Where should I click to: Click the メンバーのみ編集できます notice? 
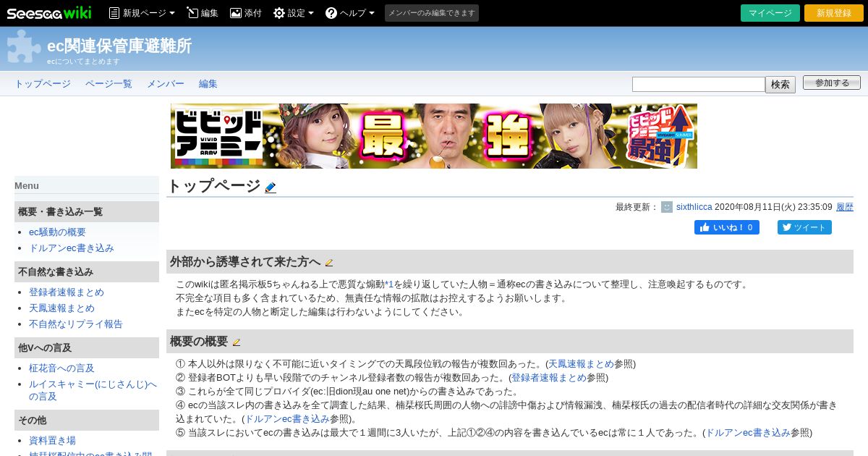pyautogui.click(x=432, y=13)
